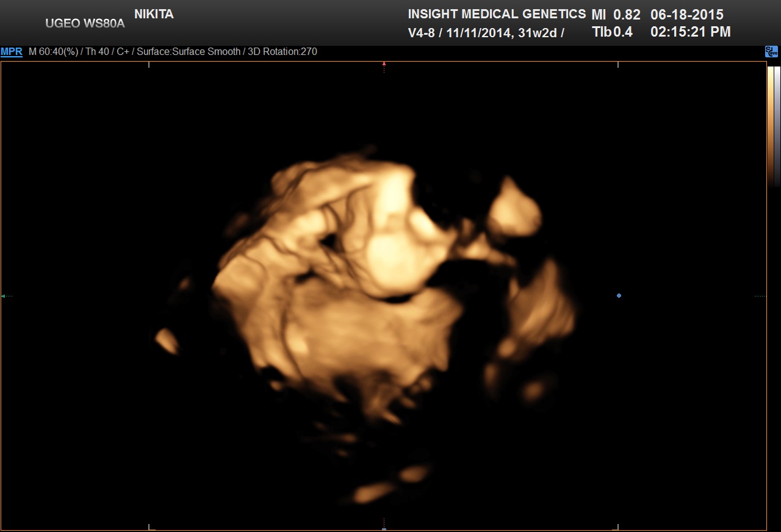
Task: Click the blue dot marker at right
Action: (619, 296)
